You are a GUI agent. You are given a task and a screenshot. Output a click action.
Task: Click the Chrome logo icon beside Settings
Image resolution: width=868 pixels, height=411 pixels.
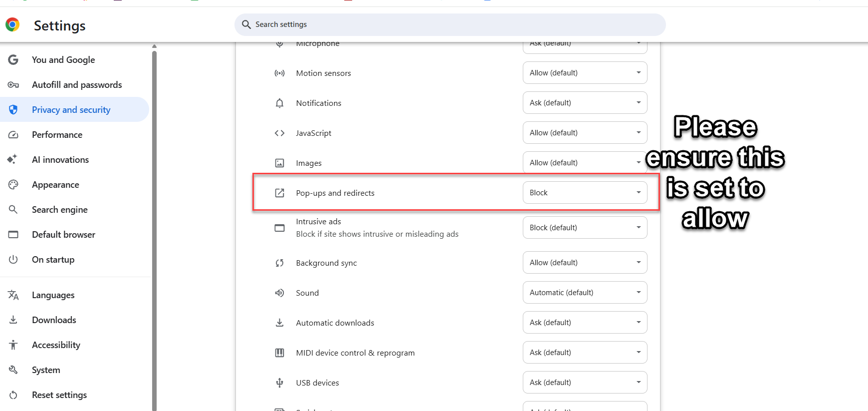(12, 24)
